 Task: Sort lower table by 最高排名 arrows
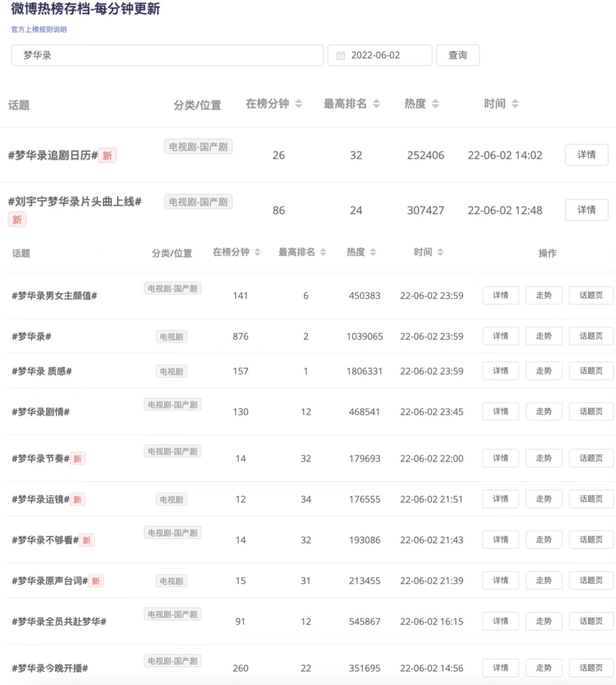coord(323,252)
